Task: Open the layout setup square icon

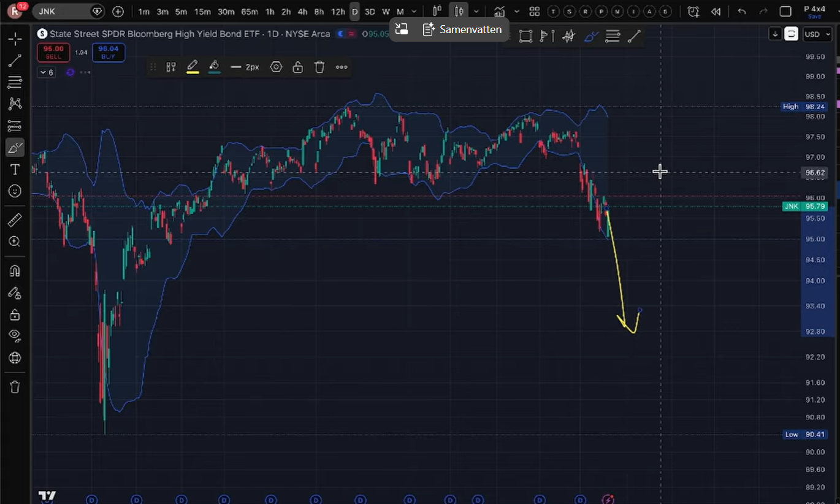Action: point(785,12)
